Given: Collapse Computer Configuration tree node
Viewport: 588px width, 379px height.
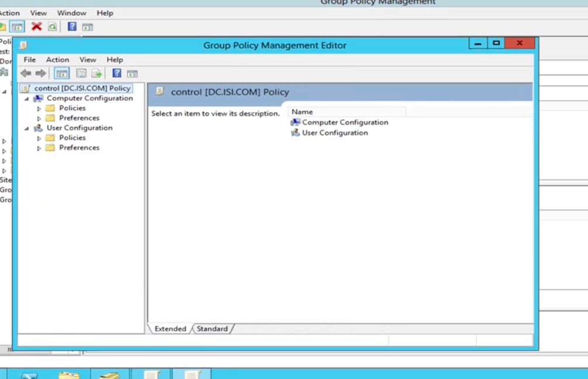Looking at the screenshot, I should click(27, 99).
